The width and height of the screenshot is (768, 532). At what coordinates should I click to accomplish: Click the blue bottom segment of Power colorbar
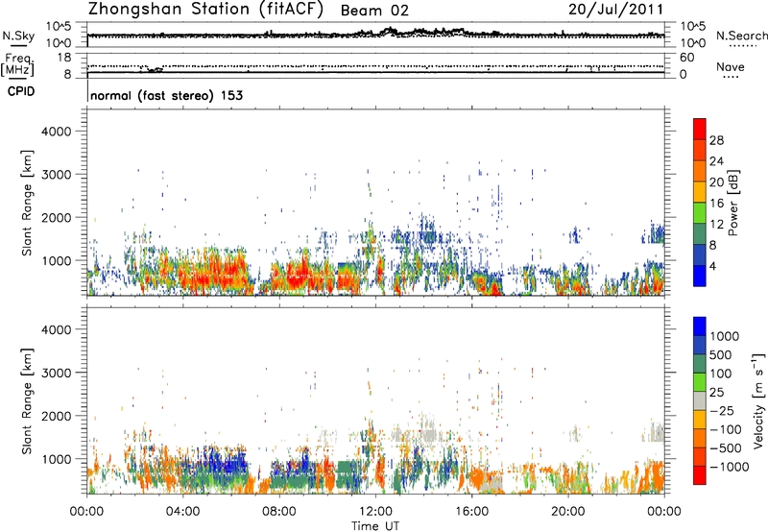(700, 276)
